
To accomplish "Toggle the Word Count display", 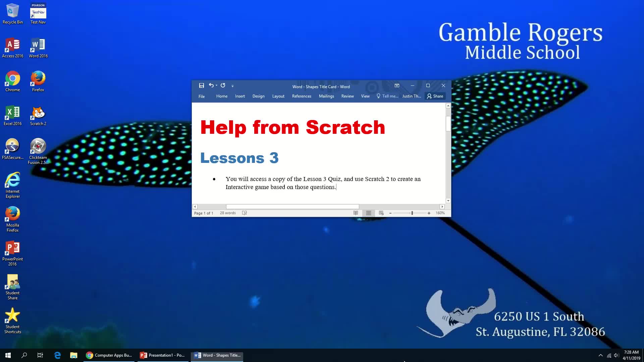I will [x=228, y=213].
